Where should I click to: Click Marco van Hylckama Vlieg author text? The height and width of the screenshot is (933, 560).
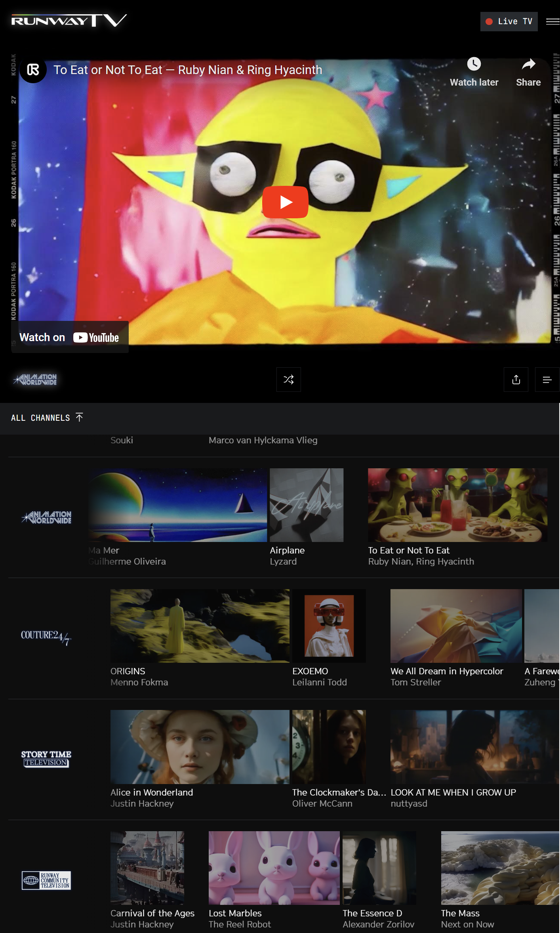(x=263, y=440)
